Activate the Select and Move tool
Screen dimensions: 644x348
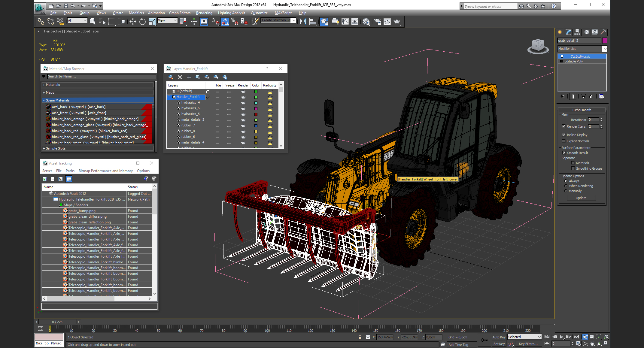(x=133, y=21)
